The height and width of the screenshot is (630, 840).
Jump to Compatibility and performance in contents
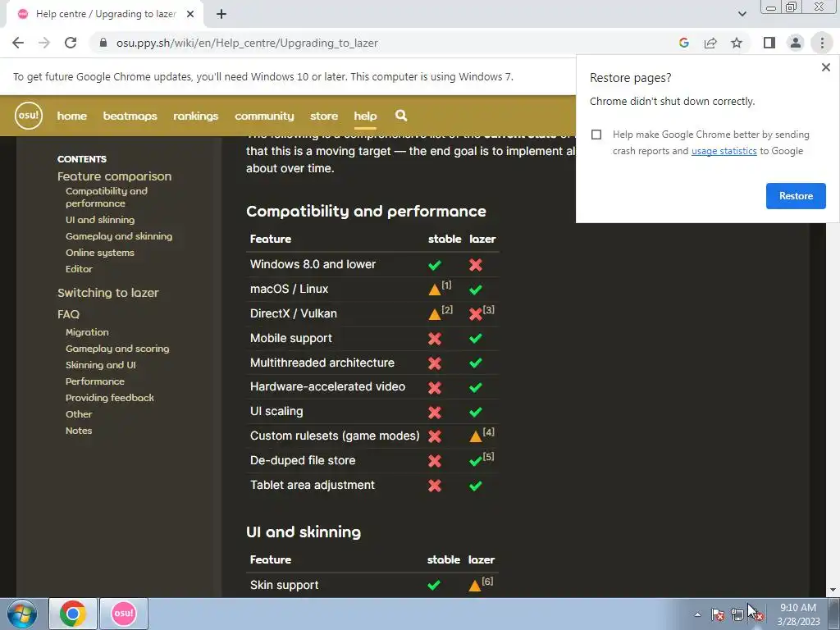107,197
